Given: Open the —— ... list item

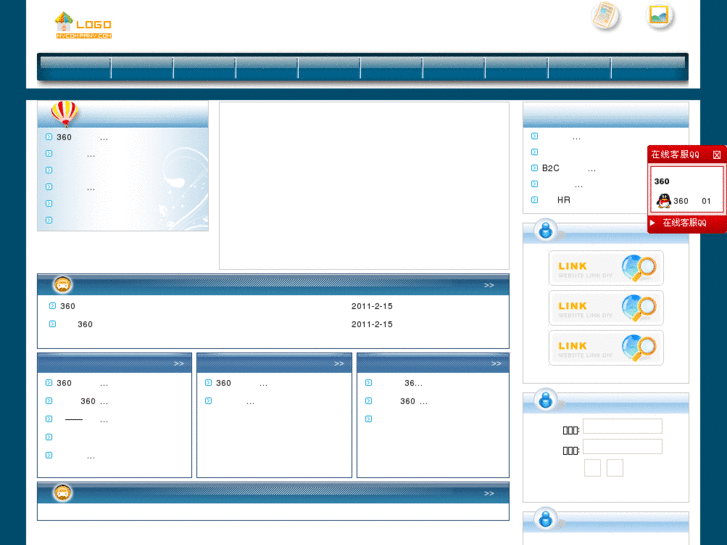Looking at the screenshot, I should click(x=86, y=420).
